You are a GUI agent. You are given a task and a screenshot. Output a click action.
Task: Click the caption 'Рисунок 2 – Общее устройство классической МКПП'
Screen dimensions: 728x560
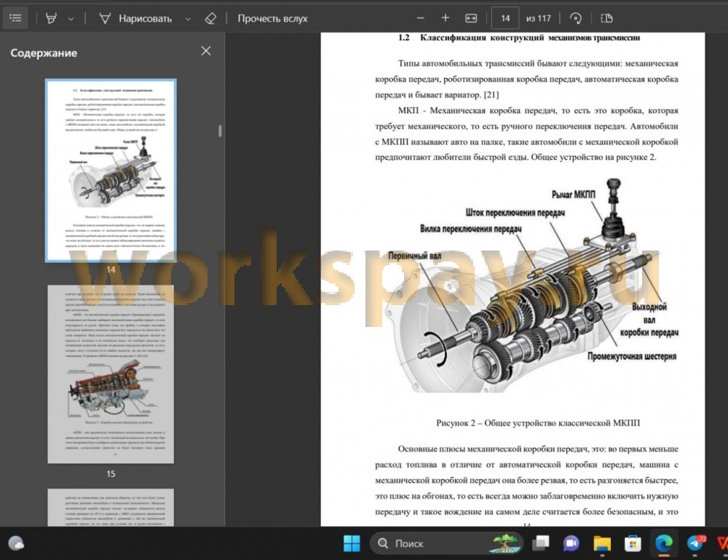pos(538,423)
